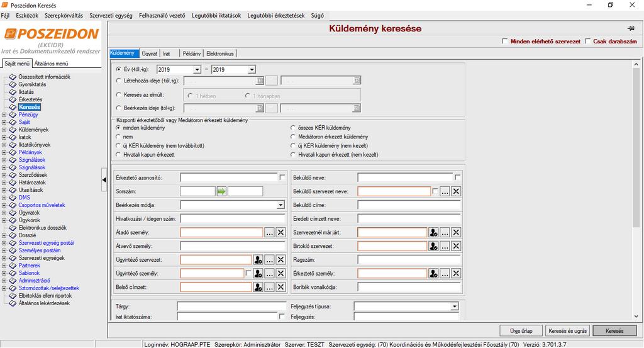Clear Átadó személy field with X

(280, 233)
